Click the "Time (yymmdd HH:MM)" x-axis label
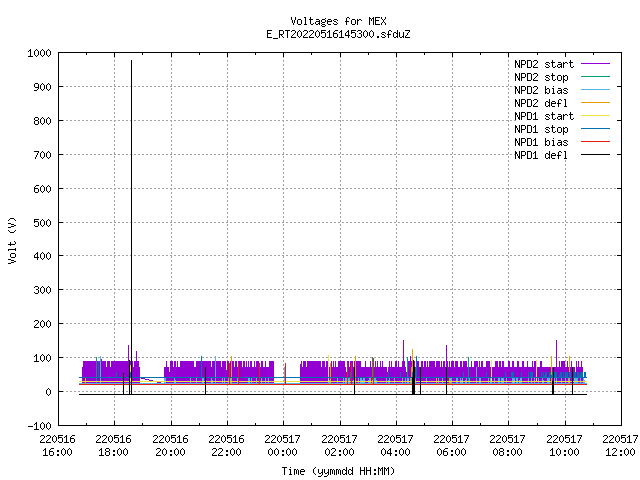640x480 pixels. coord(338,471)
